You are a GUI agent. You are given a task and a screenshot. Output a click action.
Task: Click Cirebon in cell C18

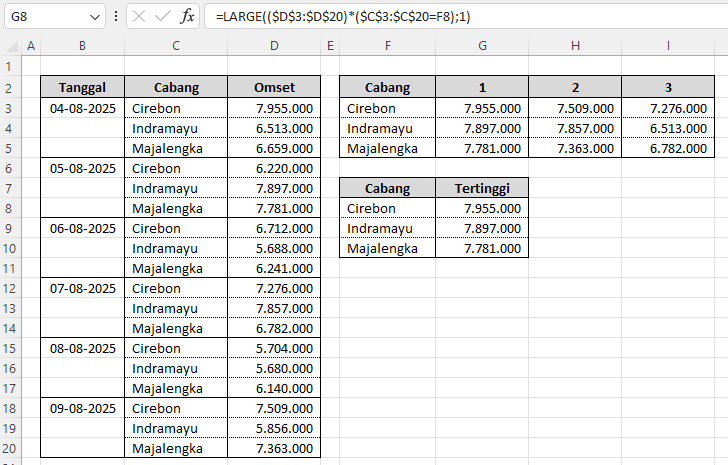(x=176, y=408)
